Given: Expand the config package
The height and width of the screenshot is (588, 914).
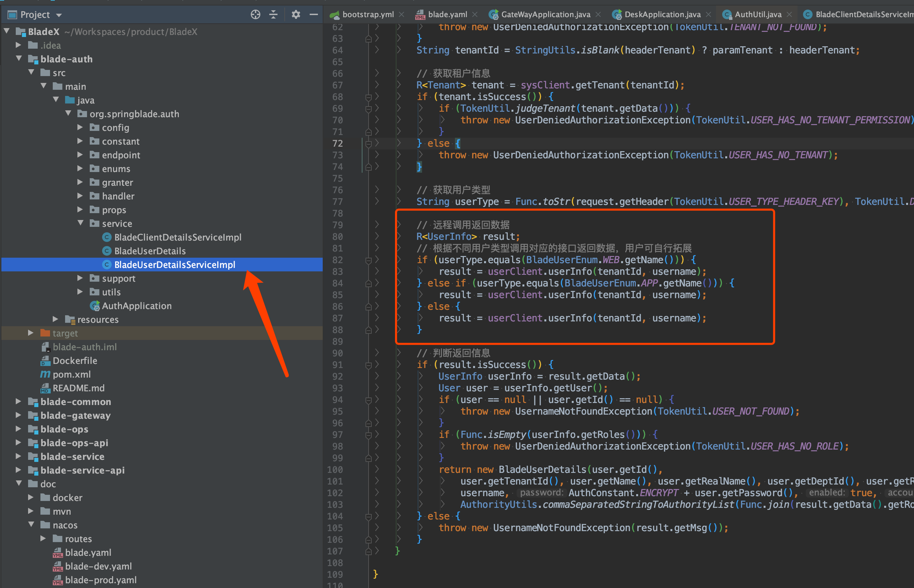Looking at the screenshot, I should [80, 127].
